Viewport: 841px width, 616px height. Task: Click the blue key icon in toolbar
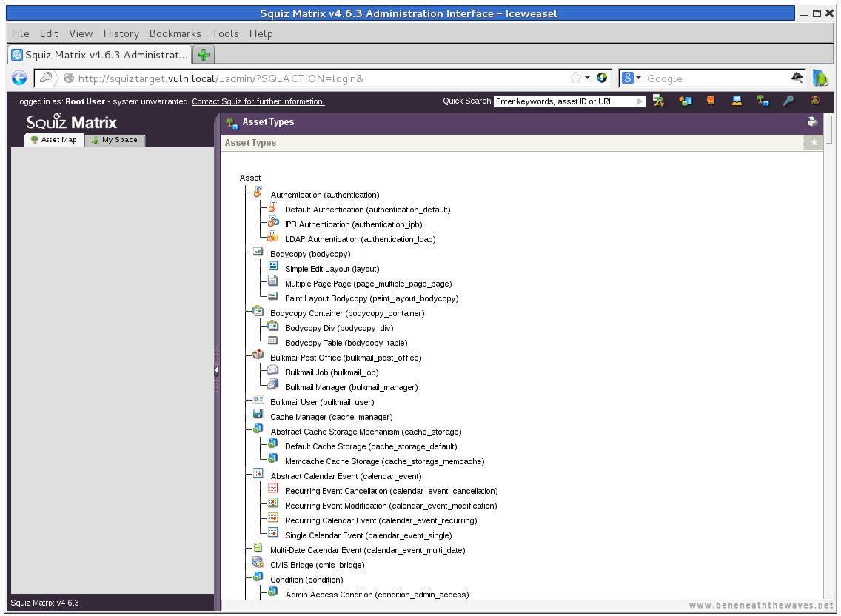[x=788, y=101]
